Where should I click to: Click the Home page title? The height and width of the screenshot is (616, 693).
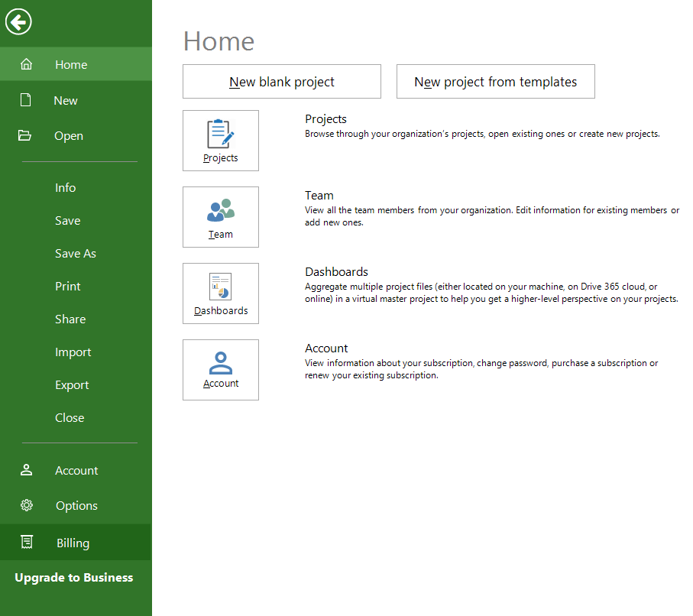click(x=219, y=41)
